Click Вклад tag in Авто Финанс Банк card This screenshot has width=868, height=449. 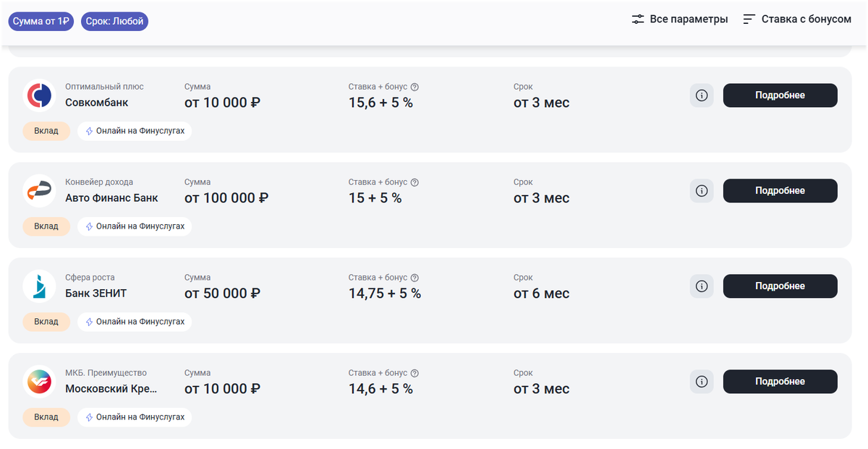(46, 226)
